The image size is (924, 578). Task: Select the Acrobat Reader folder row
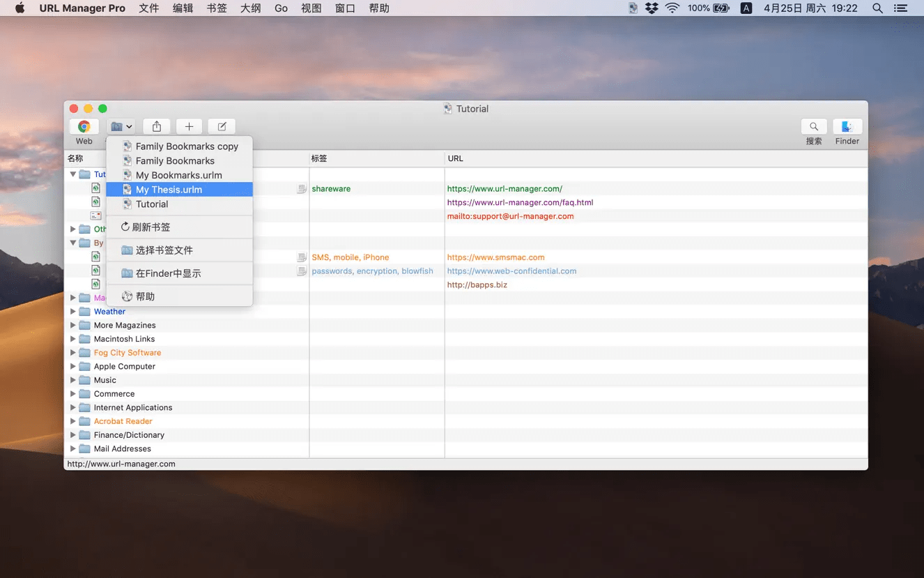(123, 421)
